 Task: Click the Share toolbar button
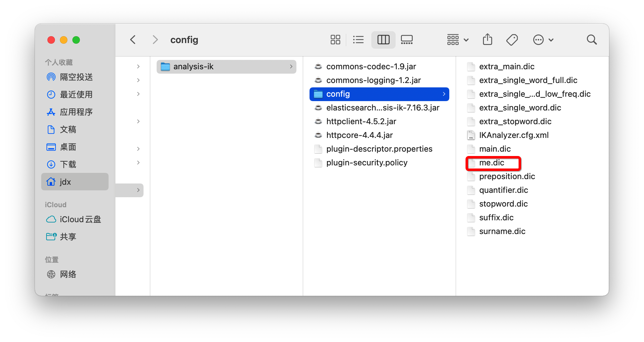[x=487, y=40]
